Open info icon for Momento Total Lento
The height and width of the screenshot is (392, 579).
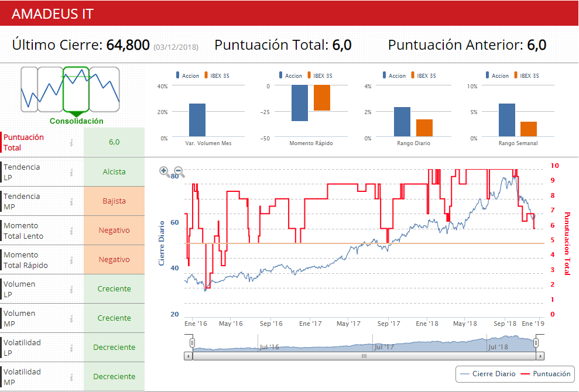[x=71, y=231]
